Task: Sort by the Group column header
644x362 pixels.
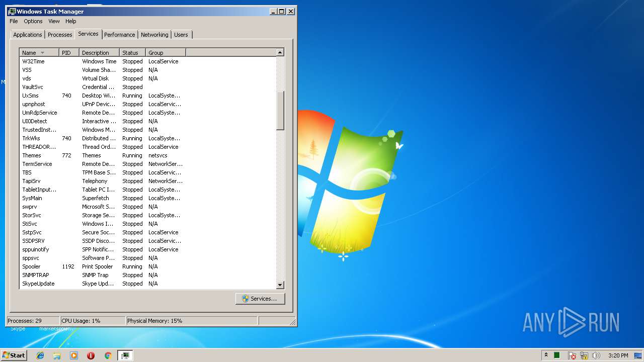Action: pyautogui.click(x=166, y=52)
